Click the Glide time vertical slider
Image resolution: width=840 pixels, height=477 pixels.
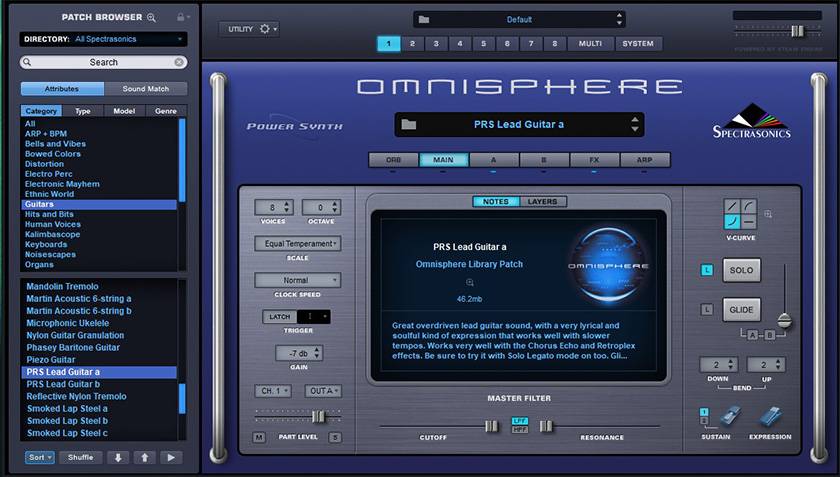(784, 321)
